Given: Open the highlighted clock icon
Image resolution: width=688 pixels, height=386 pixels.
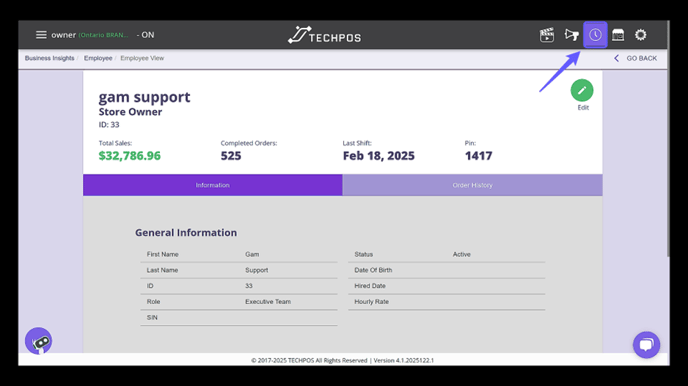Looking at the screenshot, I should 595,35.
